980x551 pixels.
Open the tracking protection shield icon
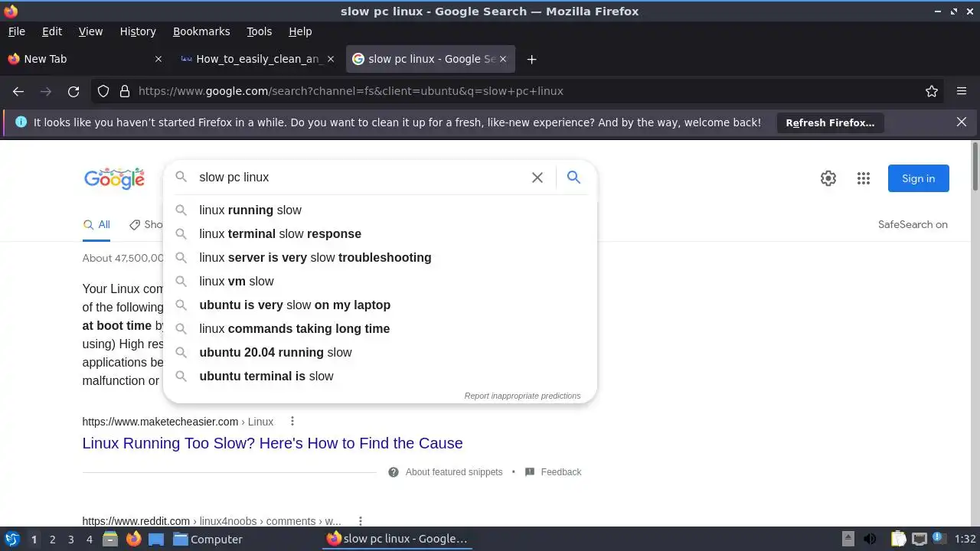(103, 91)
